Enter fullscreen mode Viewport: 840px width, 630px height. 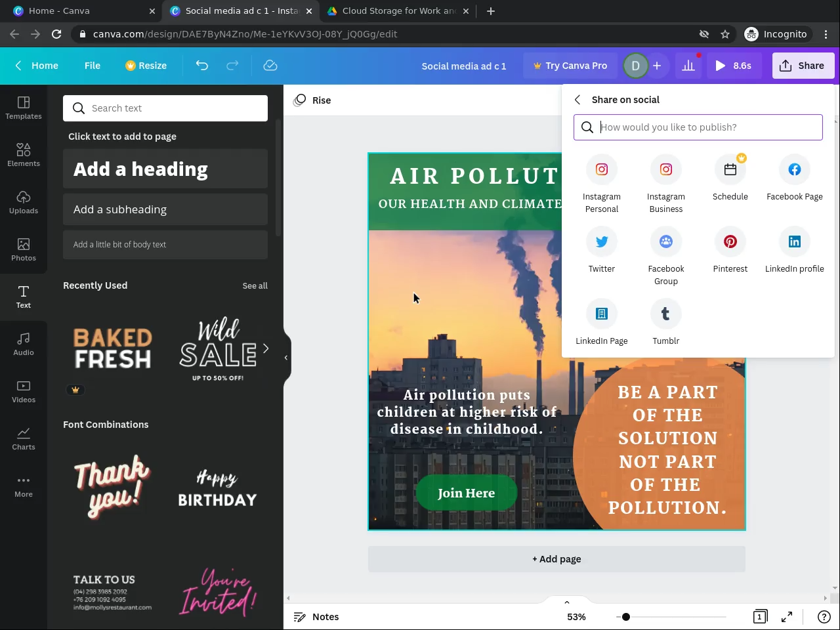point(787,617)
